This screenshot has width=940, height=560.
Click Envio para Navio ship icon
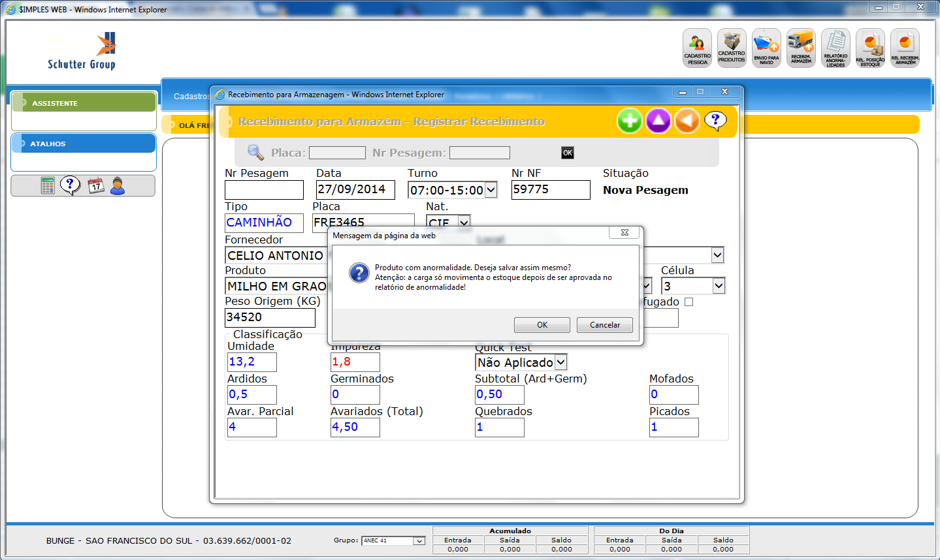(x=766, y=48)
